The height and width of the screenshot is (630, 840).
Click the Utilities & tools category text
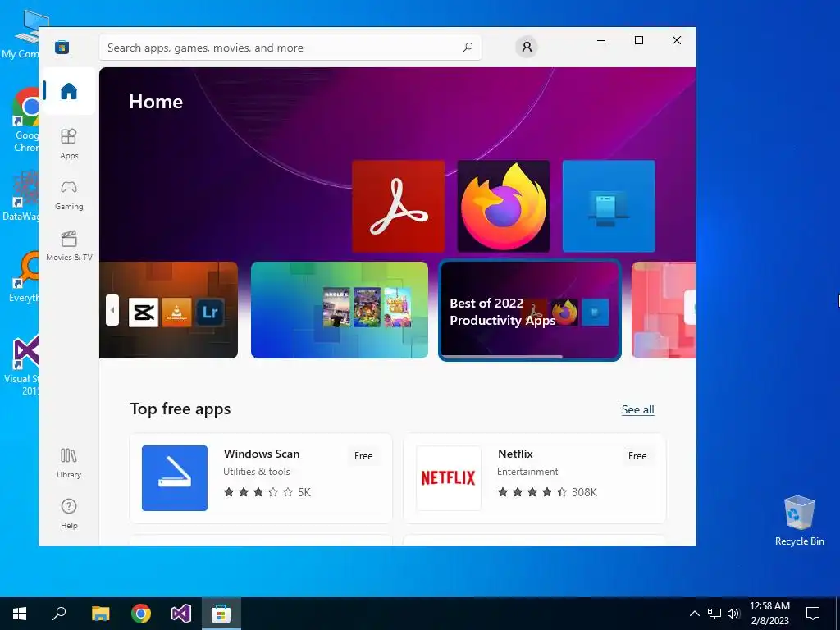(257, 472)
